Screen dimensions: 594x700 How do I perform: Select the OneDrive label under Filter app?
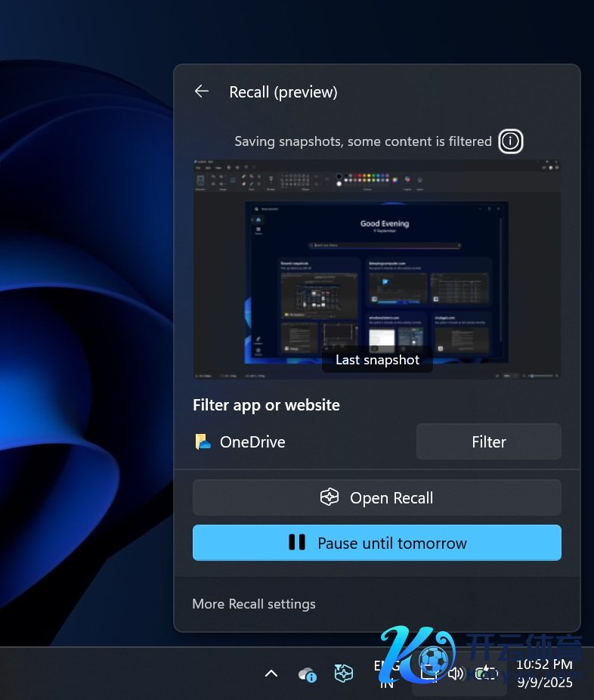pyautogui.click(x=252, y=442)
